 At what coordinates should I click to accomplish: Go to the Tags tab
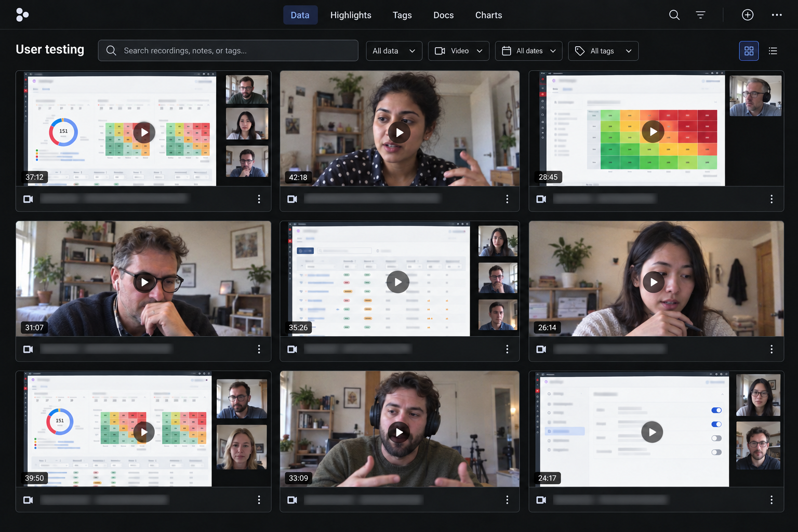pos(402,15)
